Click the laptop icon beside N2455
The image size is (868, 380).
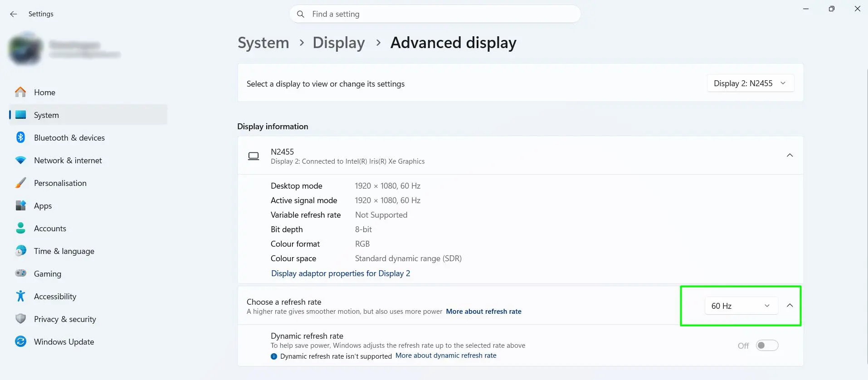[254, 156]
